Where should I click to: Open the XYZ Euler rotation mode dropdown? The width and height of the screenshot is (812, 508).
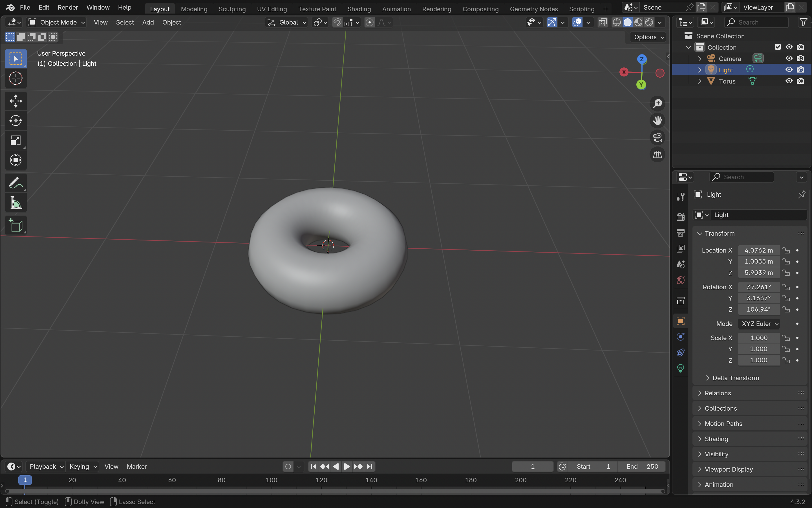point(759,324)
